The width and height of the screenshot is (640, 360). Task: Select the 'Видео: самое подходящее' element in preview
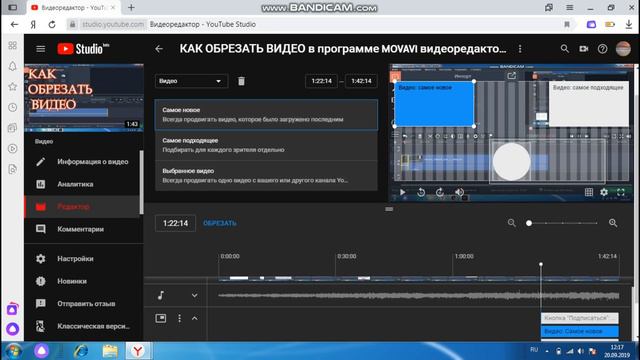pyautogui.click(x=589, y=104)
